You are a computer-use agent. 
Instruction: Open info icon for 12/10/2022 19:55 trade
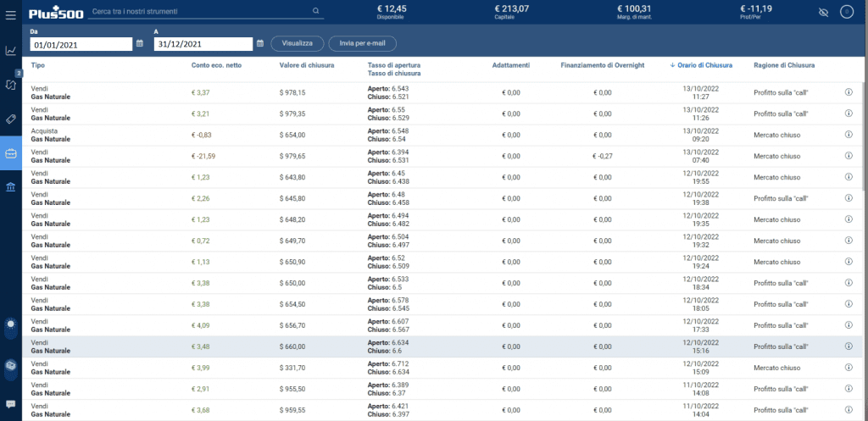coord(848,177)
